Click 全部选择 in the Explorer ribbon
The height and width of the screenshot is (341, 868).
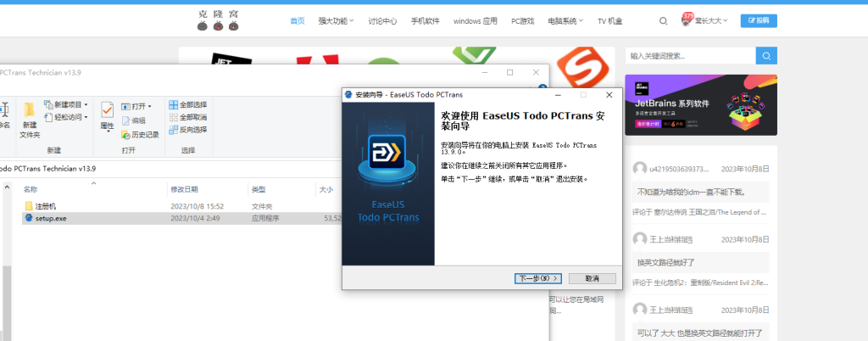(x=188, y=104)
